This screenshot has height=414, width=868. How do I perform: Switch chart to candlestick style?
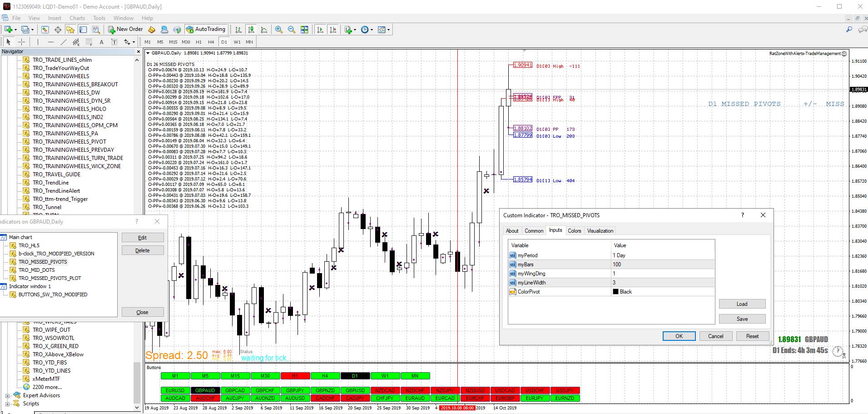tap(251, 30)
